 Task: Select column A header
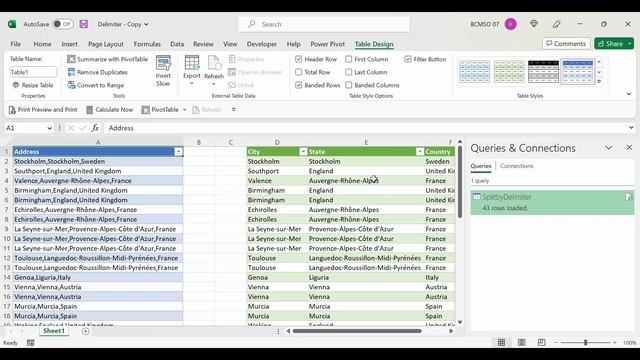click(x=98, y=142)
